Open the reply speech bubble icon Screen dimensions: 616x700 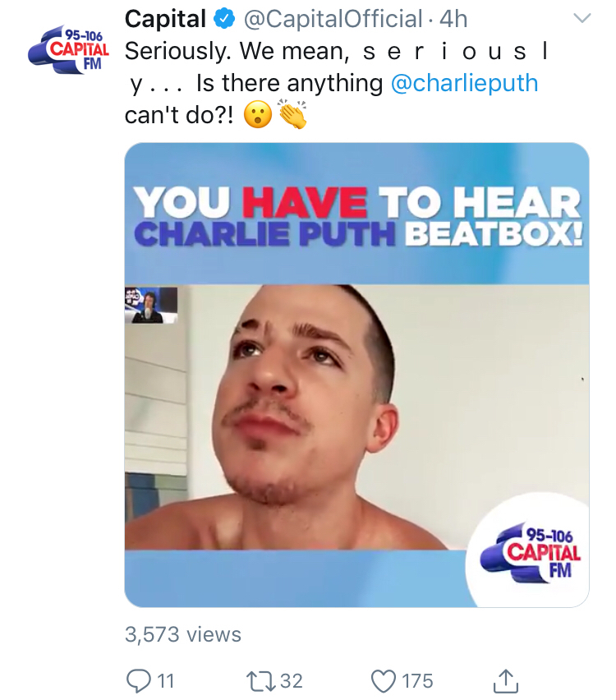138,681
